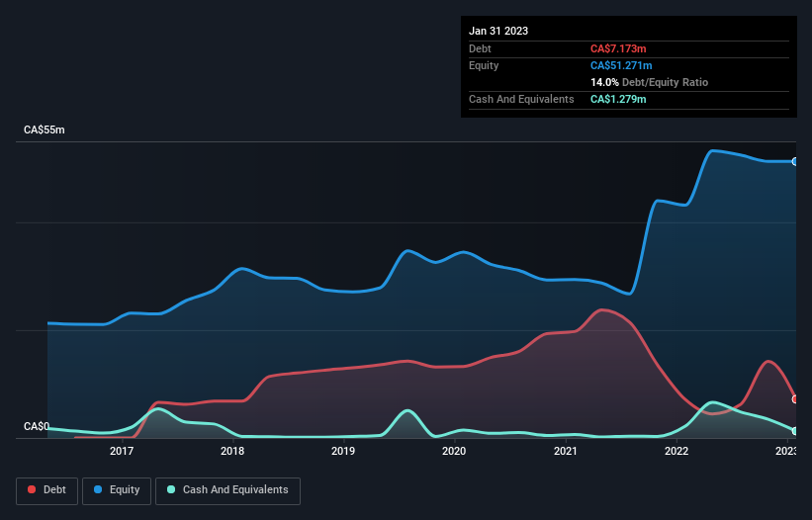Click the 2017 x-axis label
This screenshot has height=520, width=812.
pos(122,451)
